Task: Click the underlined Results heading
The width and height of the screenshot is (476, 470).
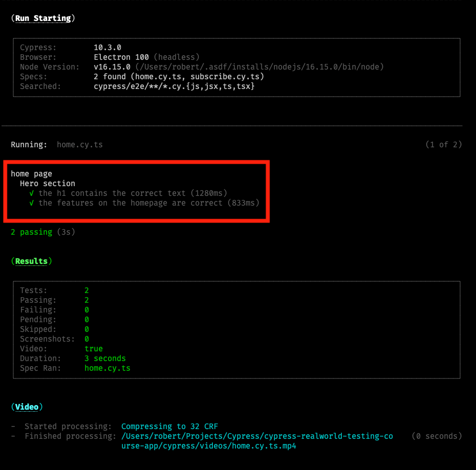Action: point(31,261)
